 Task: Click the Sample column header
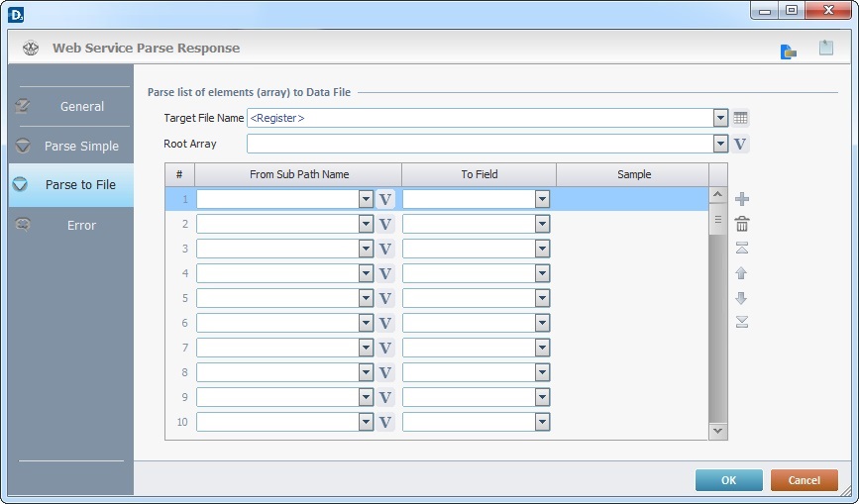coord(633,174)
